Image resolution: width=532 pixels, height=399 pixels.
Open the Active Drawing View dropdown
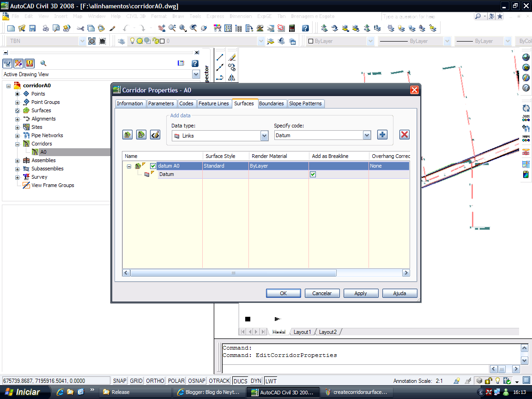coord(196,74)
